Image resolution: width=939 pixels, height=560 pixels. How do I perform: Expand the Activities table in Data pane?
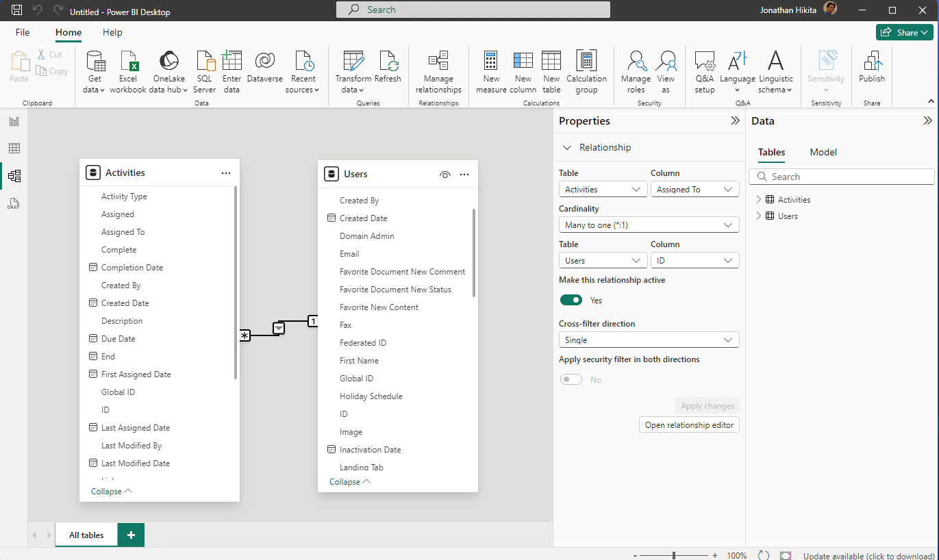pos(758,200)
